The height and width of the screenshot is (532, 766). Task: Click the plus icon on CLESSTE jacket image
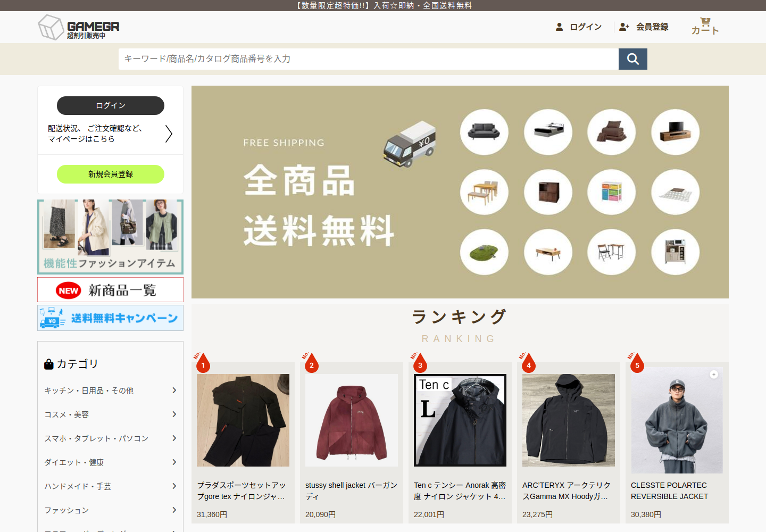[714, 375]
